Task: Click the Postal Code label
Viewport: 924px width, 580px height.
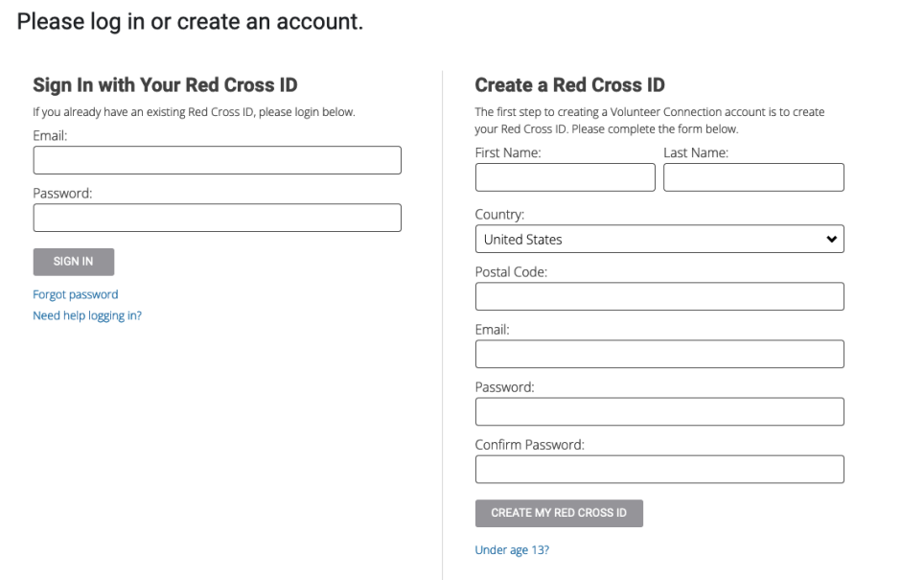Action: click(512, 272)
